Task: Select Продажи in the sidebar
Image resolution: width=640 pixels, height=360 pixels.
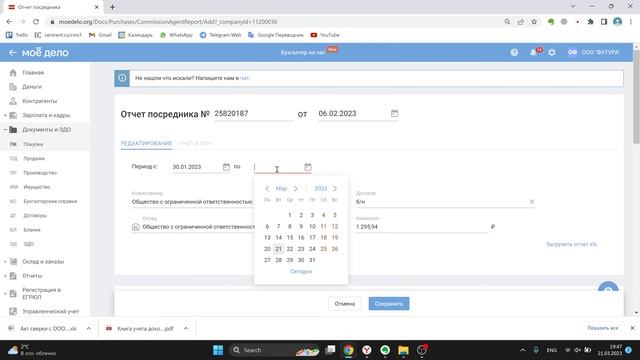Action: click(x=34, y=159)
